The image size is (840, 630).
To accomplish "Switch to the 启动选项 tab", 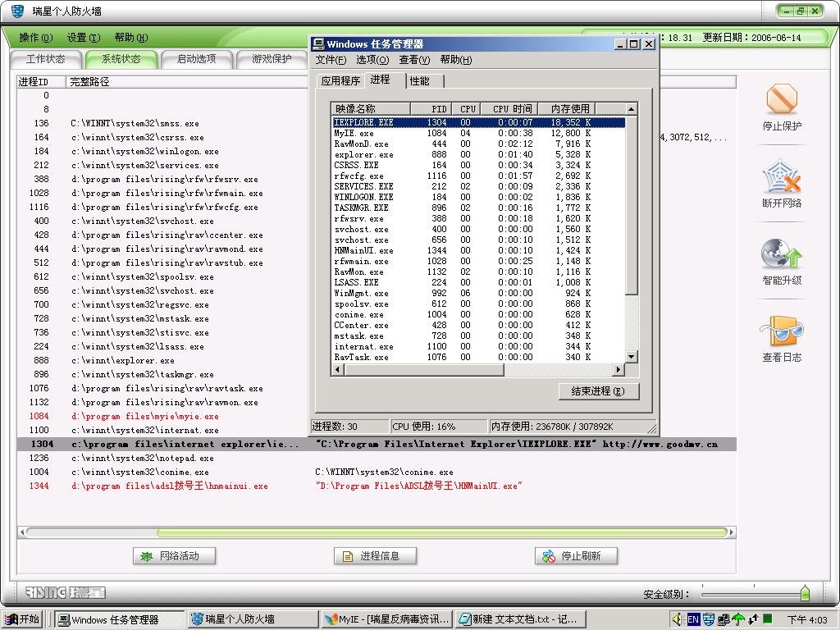I will pos(197,59).
